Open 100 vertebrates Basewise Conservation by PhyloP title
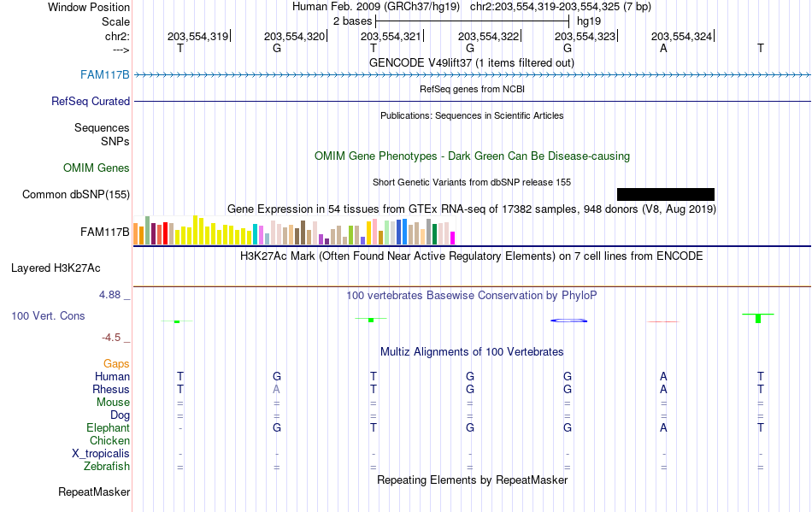812x512 pixels. (472, 296)
